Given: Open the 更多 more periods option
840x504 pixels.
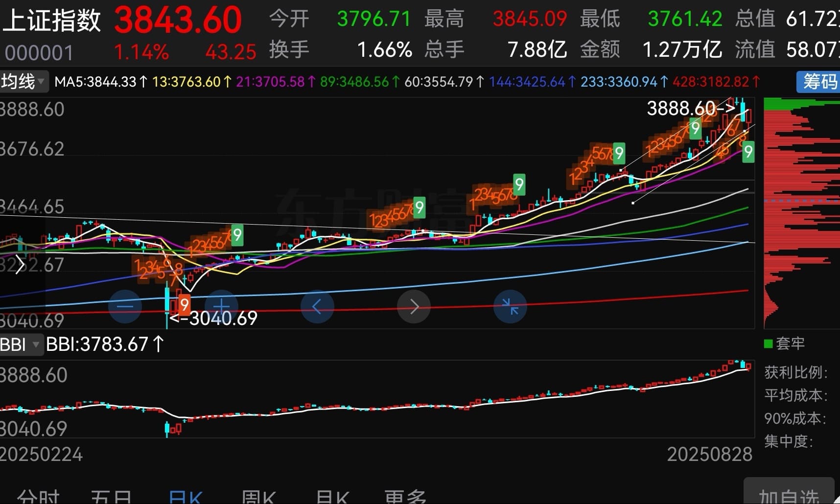Looking at the screenshot, I should pyautogui.click(x=404, y=497).
